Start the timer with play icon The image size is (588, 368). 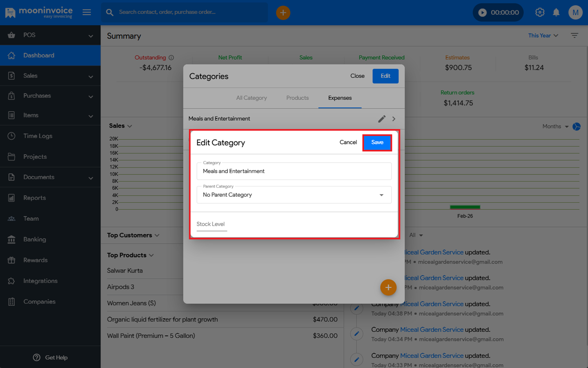(x=482, y=13)
